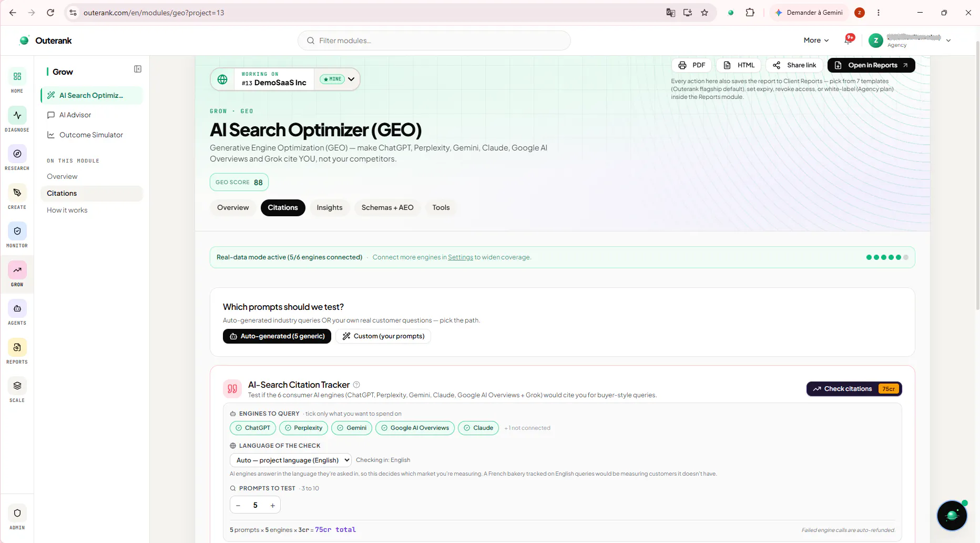The image size is (980, 543).
Task: Open the Chrome three-dot menu
Action: [x=879, y=13]
